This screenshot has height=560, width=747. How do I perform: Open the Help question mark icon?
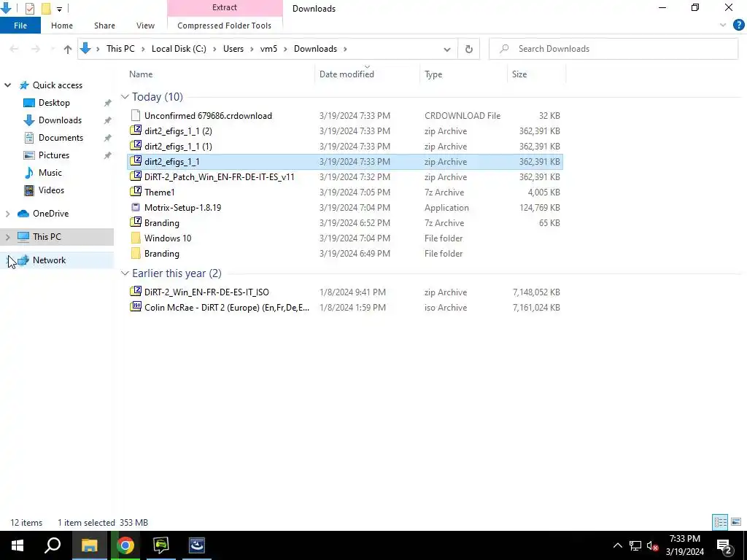(x=738, y=26)
